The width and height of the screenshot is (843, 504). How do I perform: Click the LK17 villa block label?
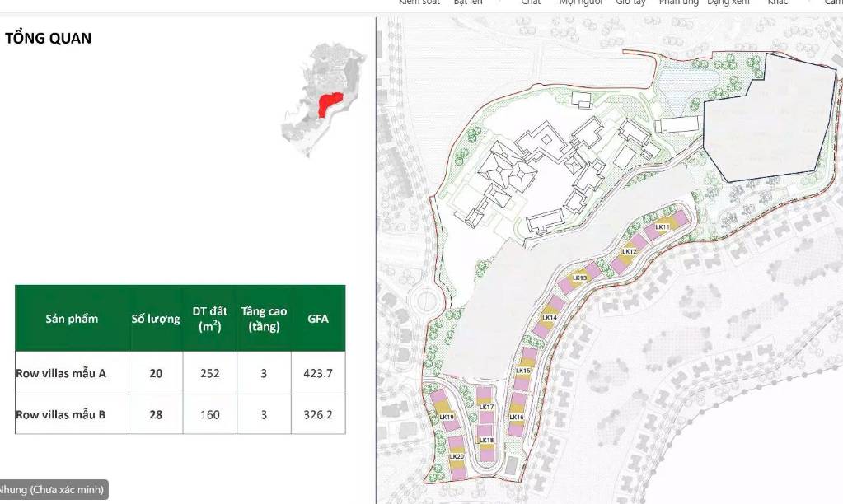(x=485, y=408)
